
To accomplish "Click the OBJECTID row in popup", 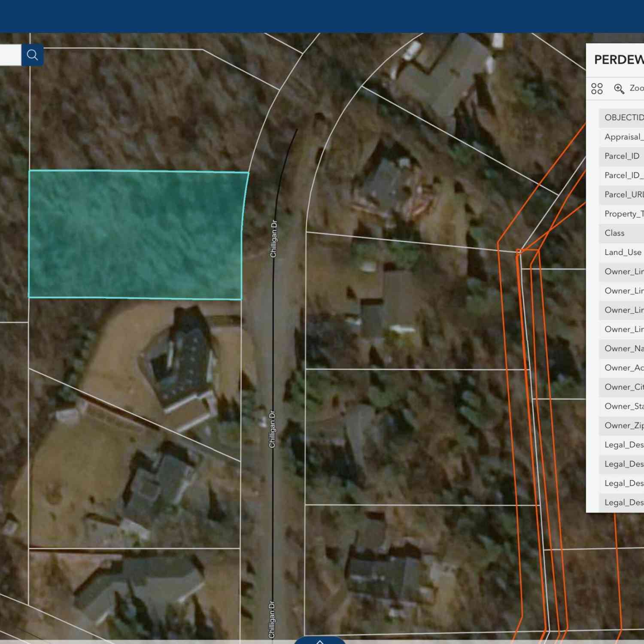I will click(x=622, y=118).
